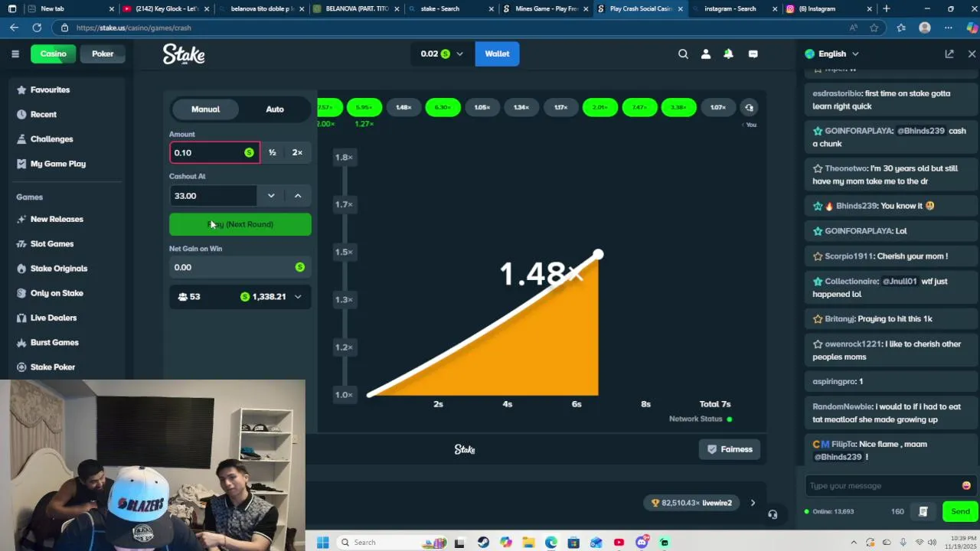Switch to Auto betting mode

(x=275, y=109)
